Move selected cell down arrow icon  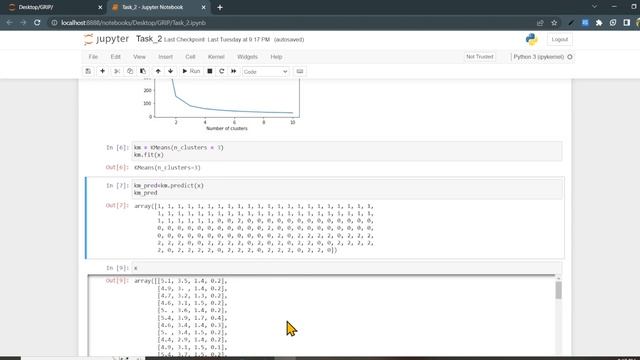coord(171,71)
